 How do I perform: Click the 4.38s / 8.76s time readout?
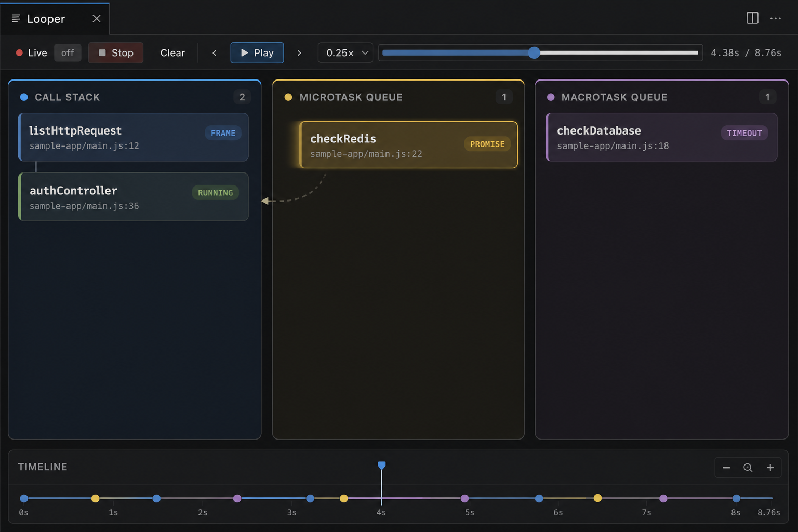pos(746,52)
